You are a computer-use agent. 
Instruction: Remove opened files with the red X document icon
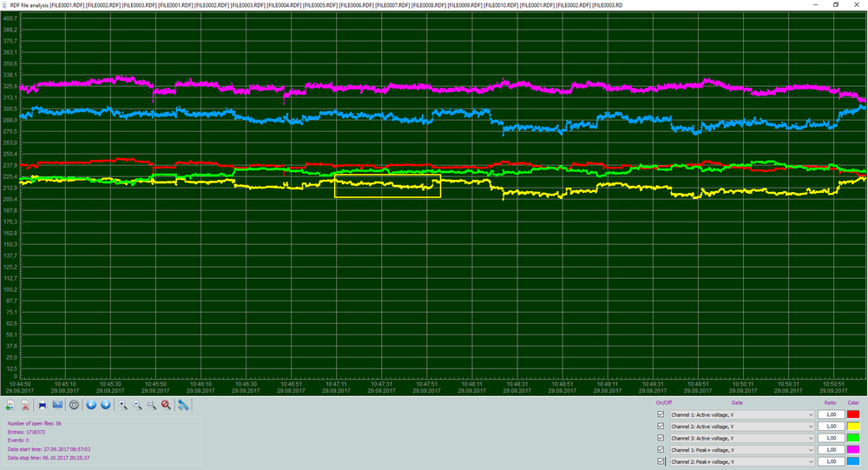pos(25,405)
